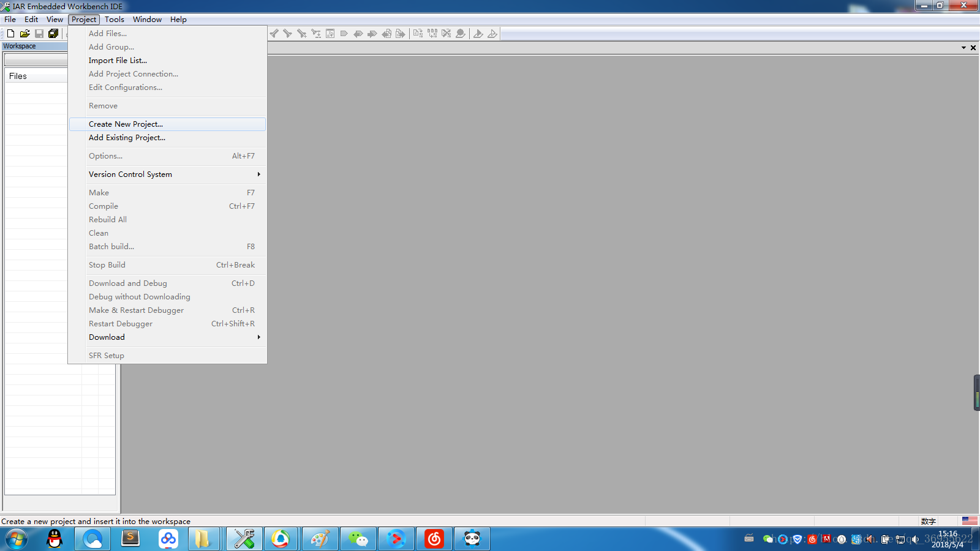Viewport: 980px width, 551px height.
Task: Click the New Document toolbar icon
Action: tap(10, 34)
